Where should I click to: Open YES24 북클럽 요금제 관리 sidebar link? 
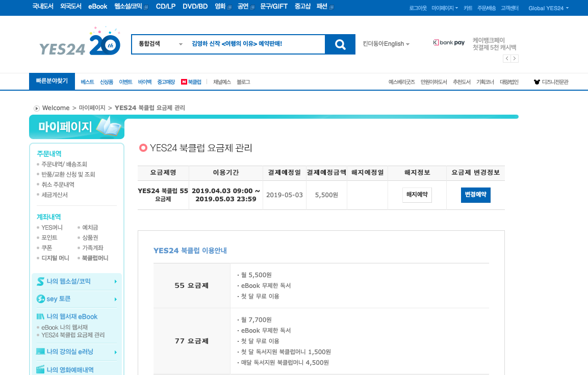73,335
